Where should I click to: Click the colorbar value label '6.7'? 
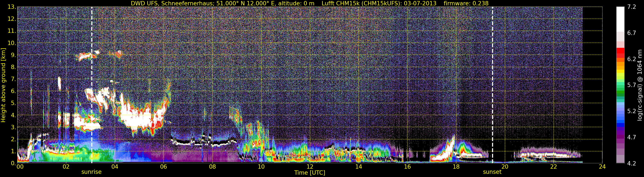(632, 33)
